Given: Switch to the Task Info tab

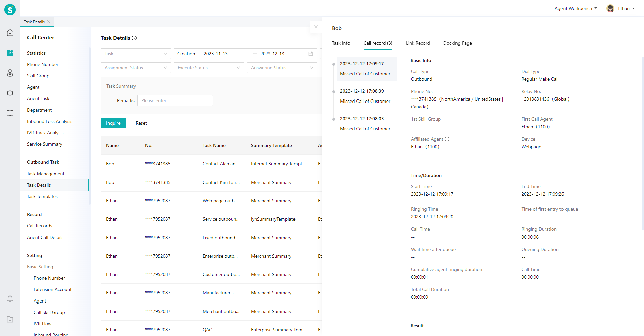Looking at the screenshot, I should click(341, 43).
